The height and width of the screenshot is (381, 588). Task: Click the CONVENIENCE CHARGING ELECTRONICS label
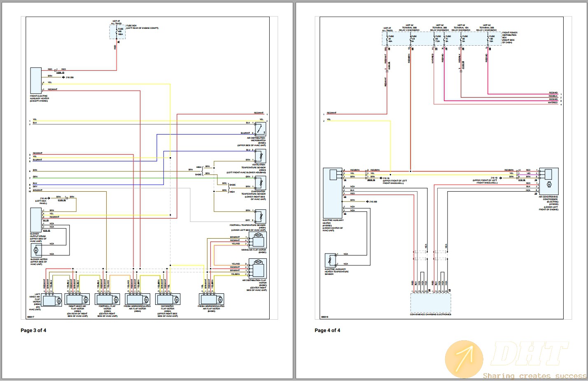tap(430, 314)
